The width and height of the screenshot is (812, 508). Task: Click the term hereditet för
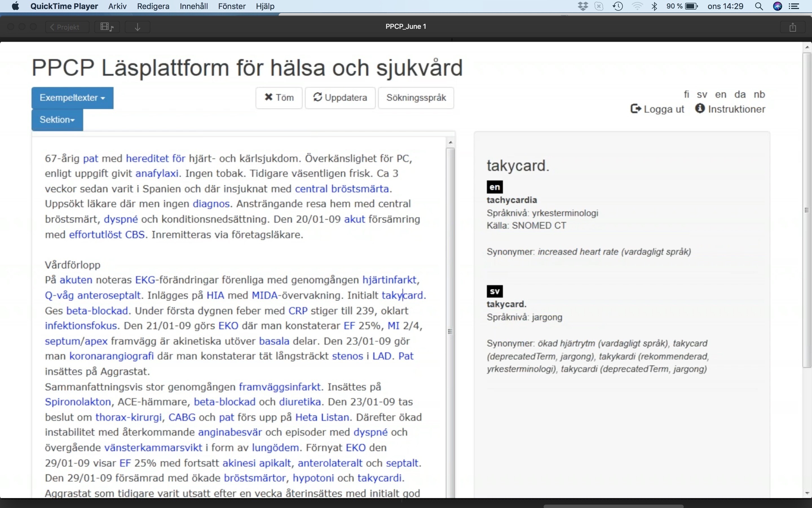pos(156,158)
